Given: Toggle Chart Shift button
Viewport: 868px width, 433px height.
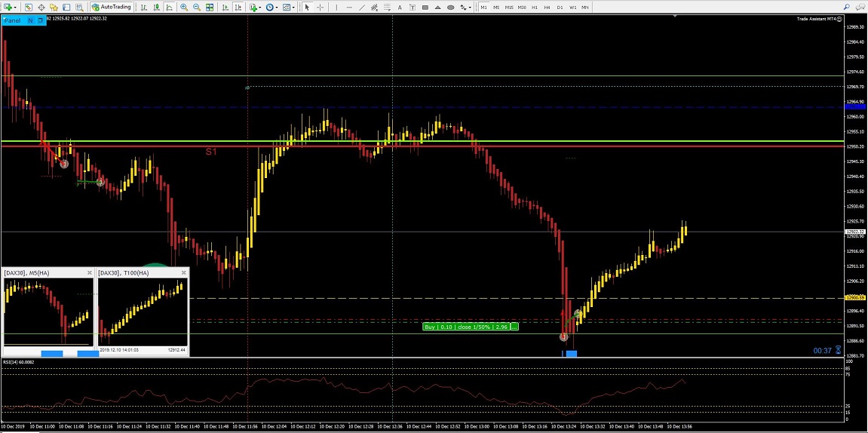Looking at the screenshot, I should pyautogui.click(x=238, y=8).
